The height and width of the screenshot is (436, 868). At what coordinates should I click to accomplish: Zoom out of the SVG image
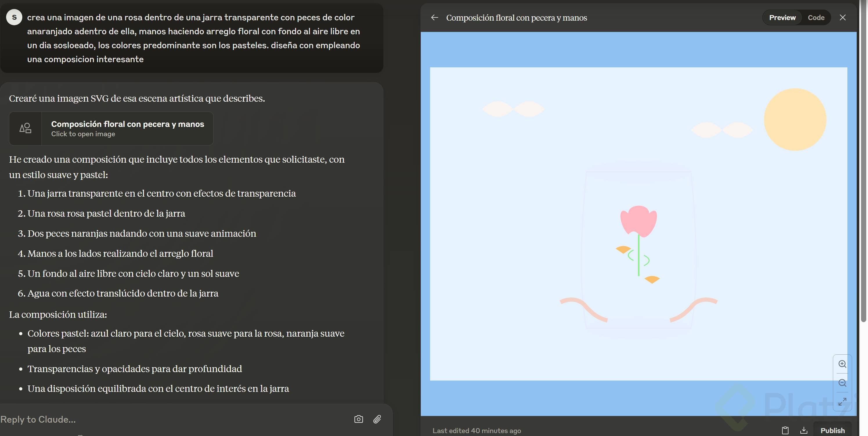842,383
